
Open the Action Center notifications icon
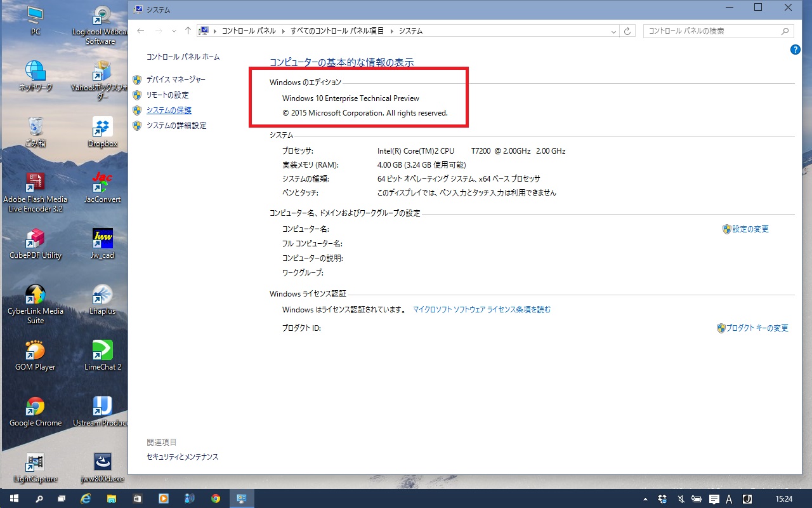[x=714, y=498]
